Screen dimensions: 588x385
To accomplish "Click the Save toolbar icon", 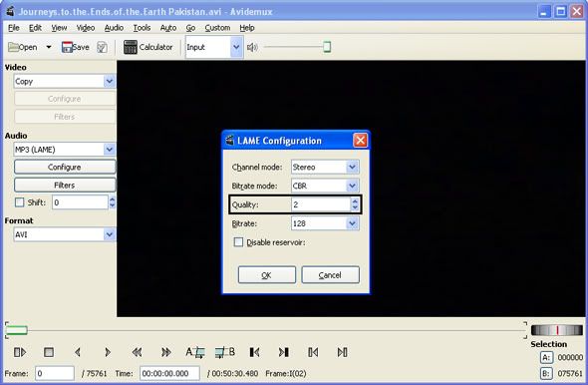I will 76,47.
